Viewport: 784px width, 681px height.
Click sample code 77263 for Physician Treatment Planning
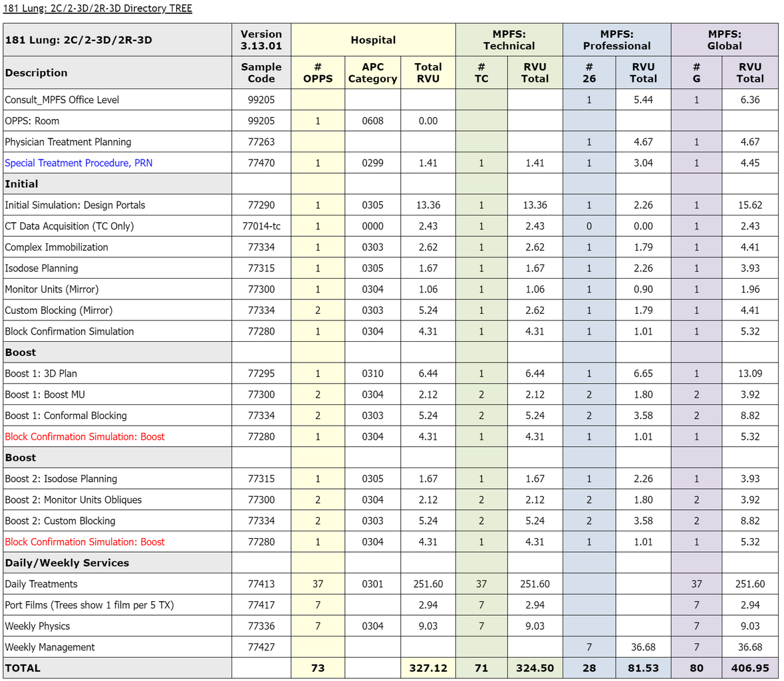[x=261, y=142]
